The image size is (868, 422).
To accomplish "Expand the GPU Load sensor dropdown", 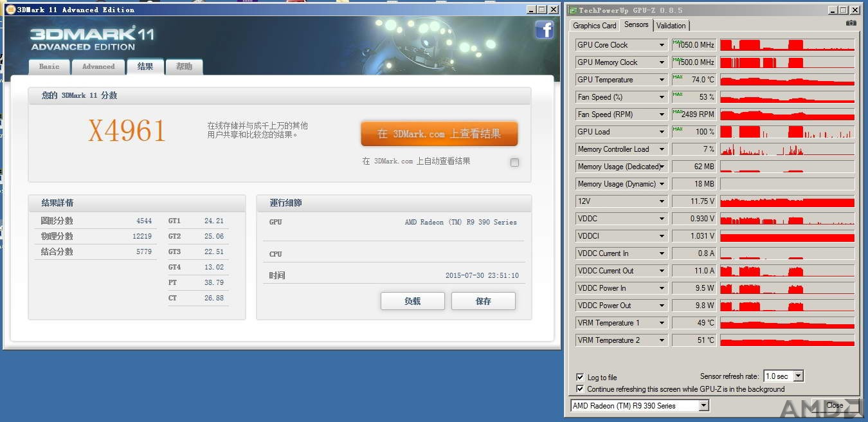I will 662,132.
